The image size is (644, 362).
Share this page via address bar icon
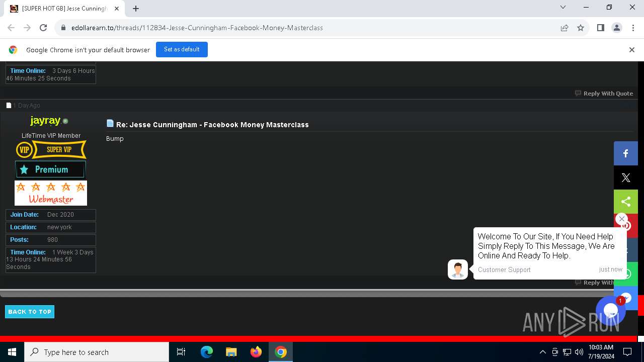(x=565, y=28)
